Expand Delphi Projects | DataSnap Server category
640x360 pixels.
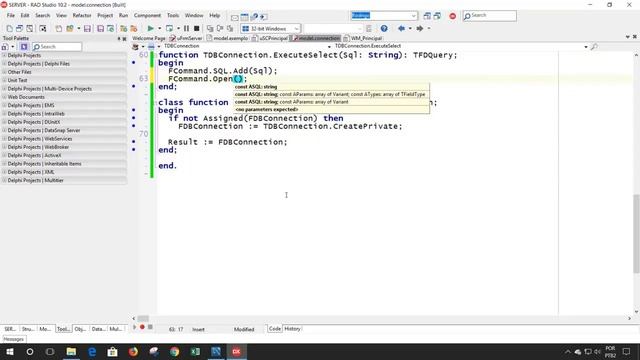click(4, 130)
